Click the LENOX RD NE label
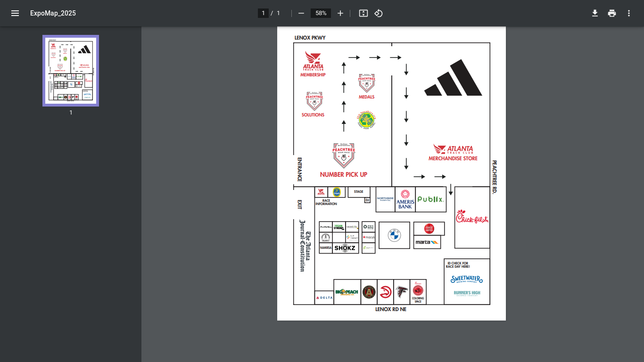644x362 pixels. 391,309
